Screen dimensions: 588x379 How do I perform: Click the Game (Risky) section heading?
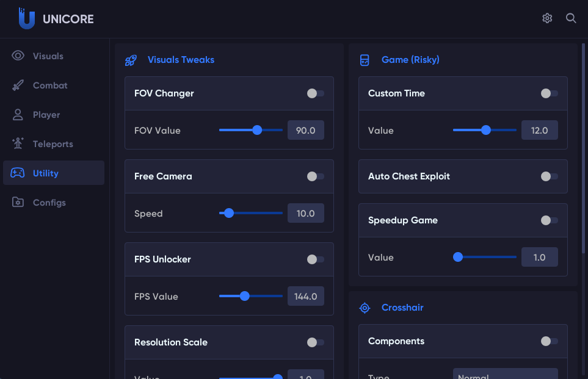coord(410,60)
